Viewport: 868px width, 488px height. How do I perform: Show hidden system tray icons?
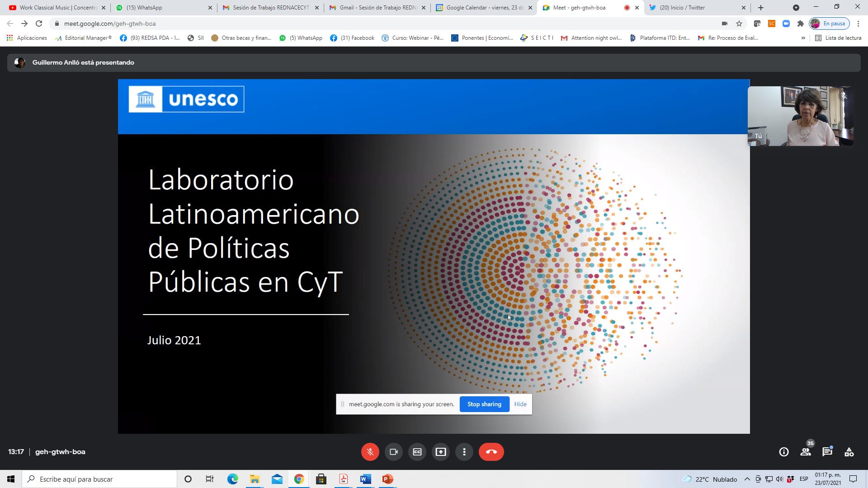point(747,479)
